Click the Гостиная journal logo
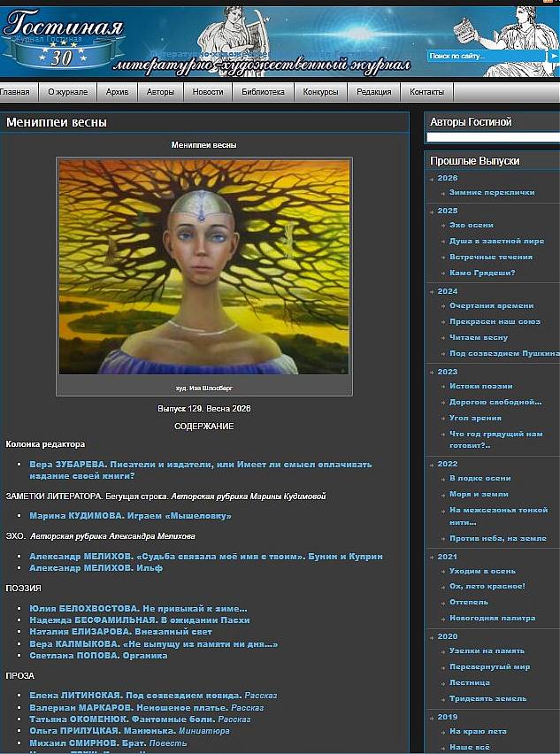Viewport: 560px width, 754px height. [62, 40]
